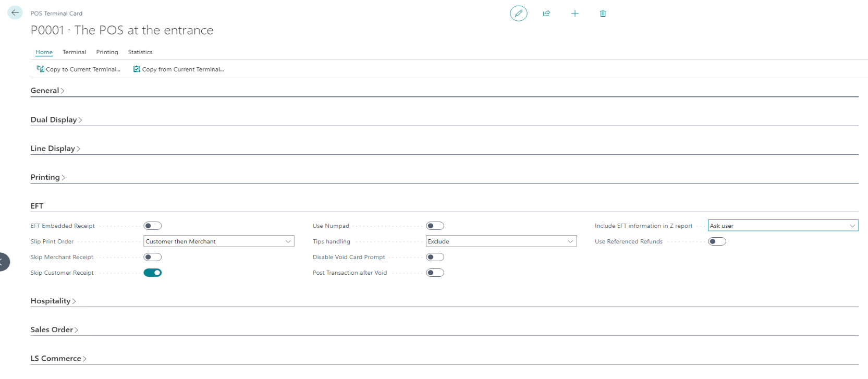The height and width of the screenshot is (379, 868).
Task: Click the Tips handling label
Action: coord(332,241)
